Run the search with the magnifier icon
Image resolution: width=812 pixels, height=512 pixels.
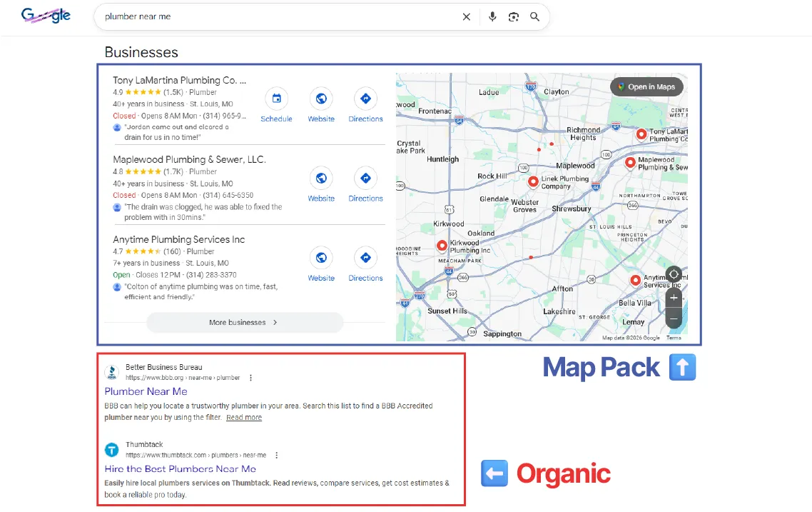click(x=534, y=16)
